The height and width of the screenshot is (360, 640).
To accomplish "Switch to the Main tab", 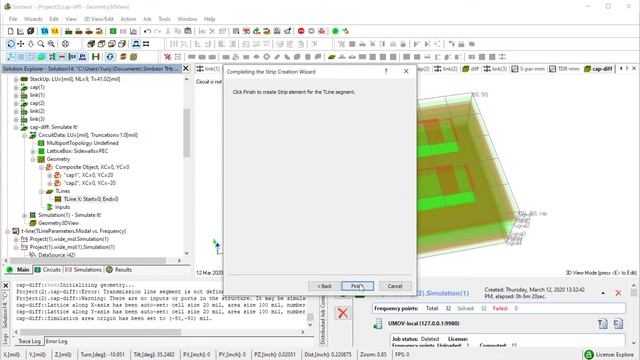I will (18, 270).
